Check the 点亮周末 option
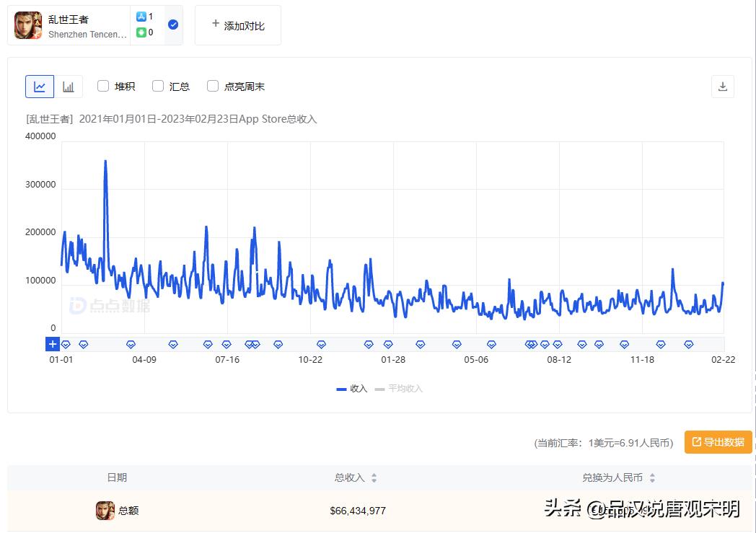756x533 pixels. [213, 86]
